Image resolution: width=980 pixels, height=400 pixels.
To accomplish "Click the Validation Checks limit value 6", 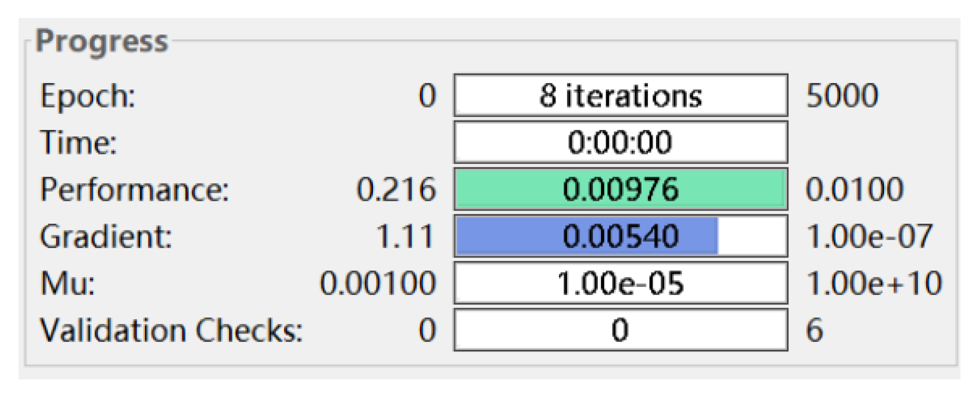I will [x=814, y=330].
